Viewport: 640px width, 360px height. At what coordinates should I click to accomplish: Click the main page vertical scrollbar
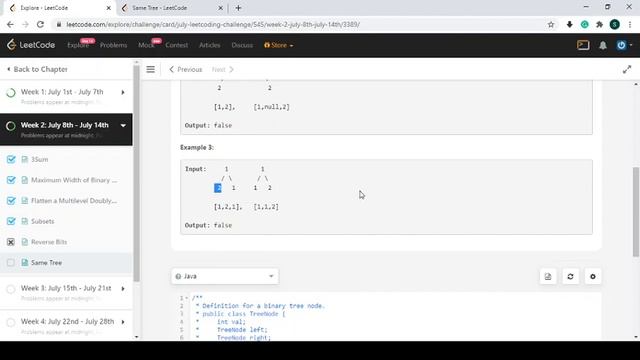coord(636,211)
